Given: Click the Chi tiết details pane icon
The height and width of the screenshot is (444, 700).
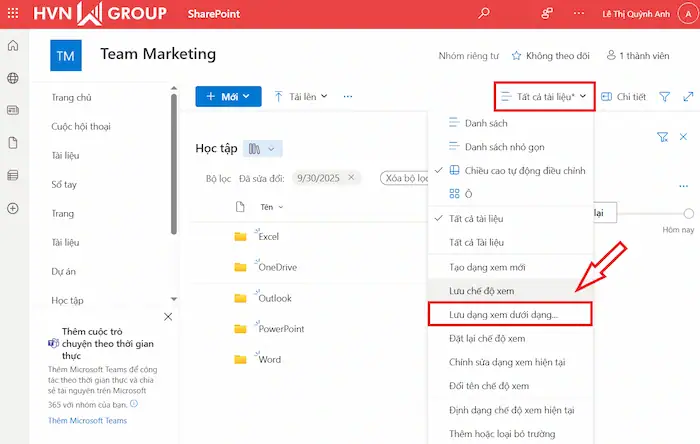Looking at the screenshot, I should 624,97.
